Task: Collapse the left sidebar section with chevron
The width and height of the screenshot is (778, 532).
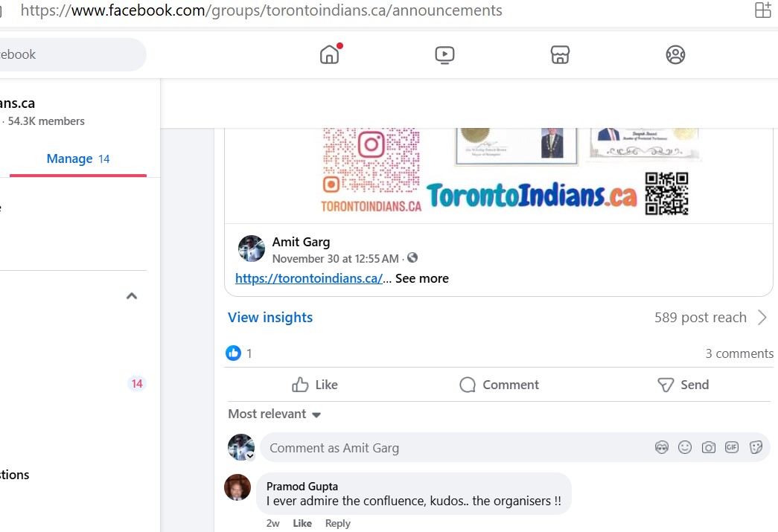Action: click(x=132, y=296)
